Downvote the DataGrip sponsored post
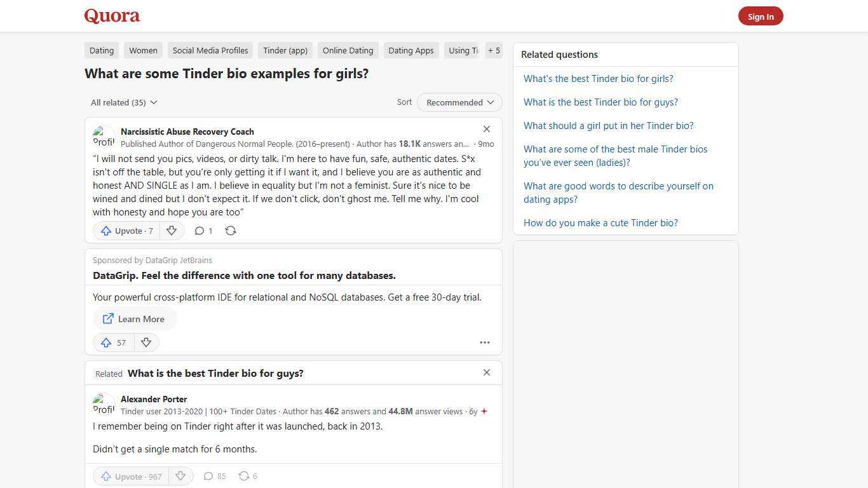The height and width of the screenshot is (488, 868). pos(146,342)
